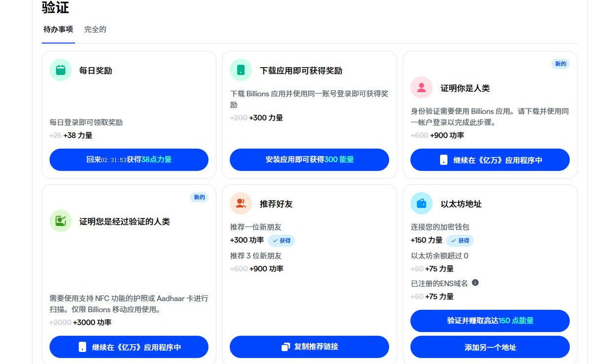Image resolution: width=592 pixels, height=364 pixels.
Task: Click the info icon beside 已注册的ENS域名
Action: click(475, 283)
